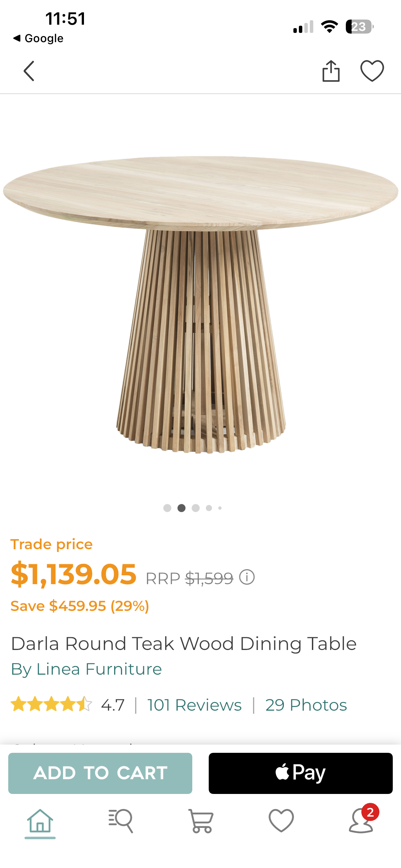Select the first image carousel dot
The width and height of the screenshot is (401, 868).
tap(167, 508)
